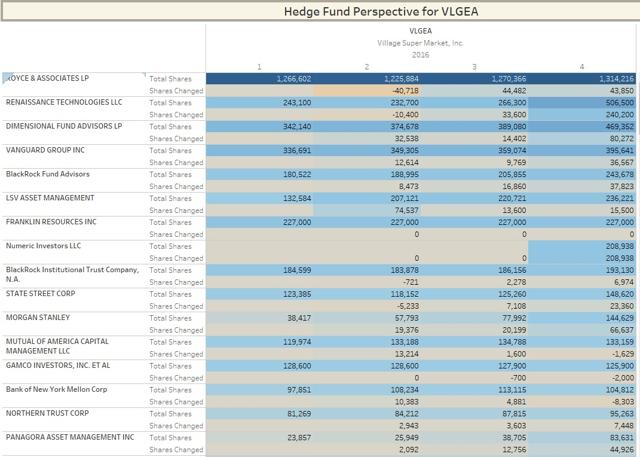Click Numeric Investors total shares cell 208,938

(x=582, y=246)
